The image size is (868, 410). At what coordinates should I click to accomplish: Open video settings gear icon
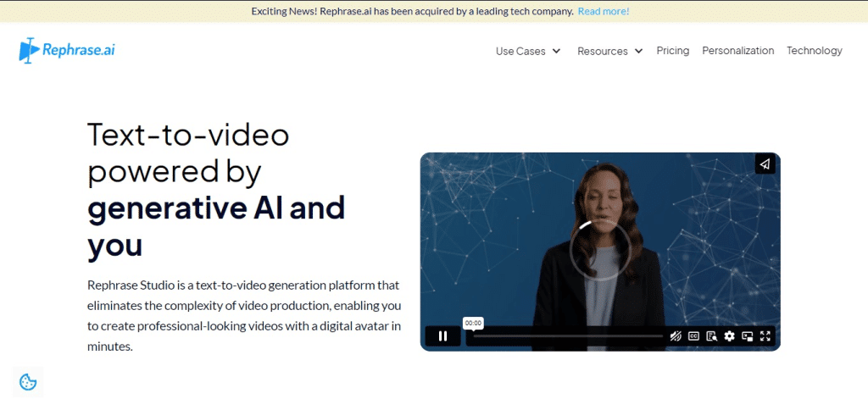pyautogui.click(x=730, y=335)
